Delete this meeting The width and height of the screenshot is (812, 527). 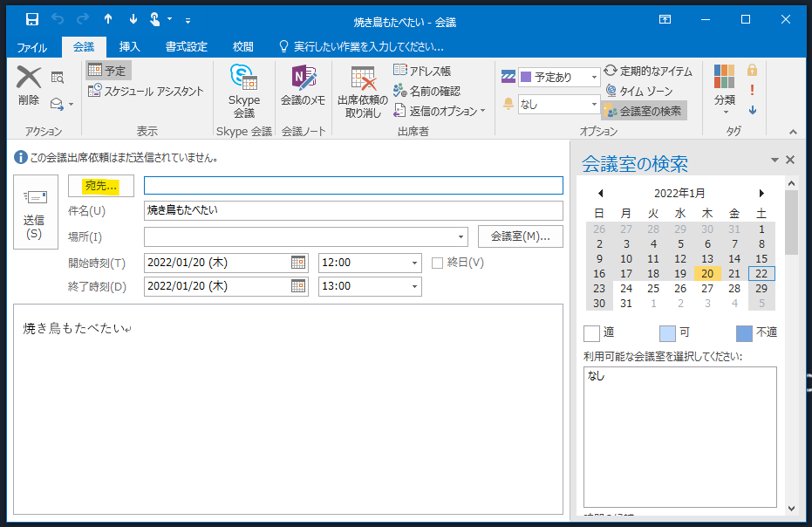click(28, 87)
